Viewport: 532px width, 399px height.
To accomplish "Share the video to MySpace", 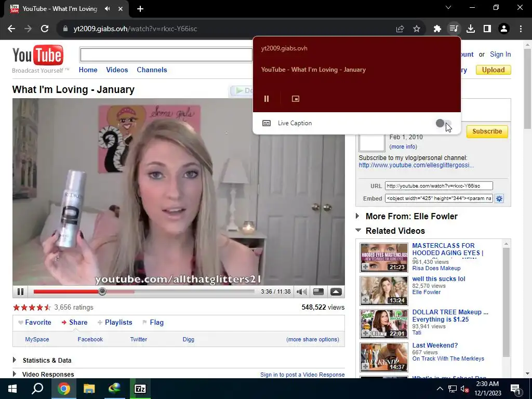I will 37,339.
